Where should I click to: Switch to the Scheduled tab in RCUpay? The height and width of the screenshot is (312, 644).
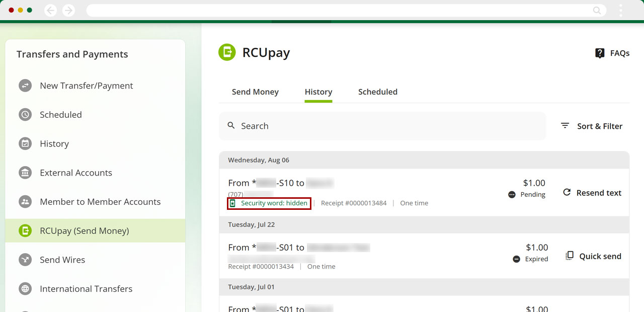click(378, 92)
